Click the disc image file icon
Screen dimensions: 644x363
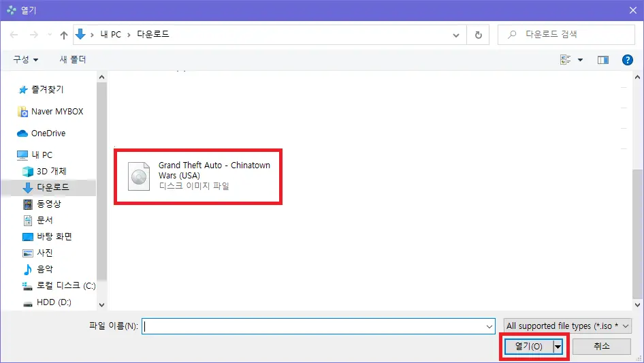(139, 176)
